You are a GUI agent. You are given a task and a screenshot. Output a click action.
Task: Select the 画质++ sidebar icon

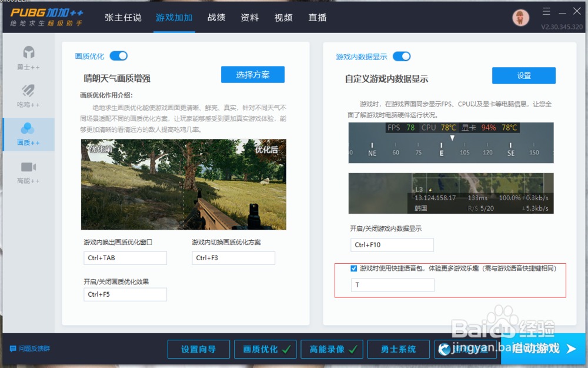click(x=28, y=134)
